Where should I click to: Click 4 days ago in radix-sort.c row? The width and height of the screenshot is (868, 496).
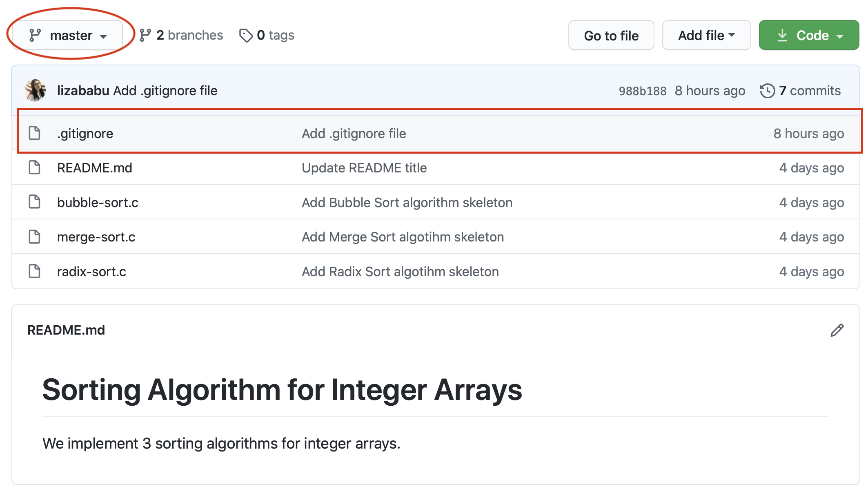coord(811,272)
